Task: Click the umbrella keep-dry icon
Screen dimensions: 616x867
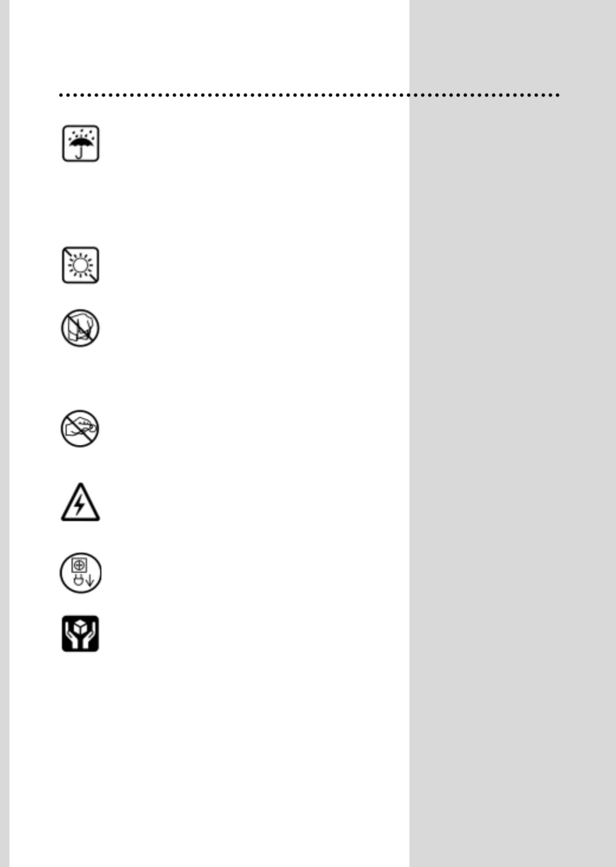Action: point(81,143)
